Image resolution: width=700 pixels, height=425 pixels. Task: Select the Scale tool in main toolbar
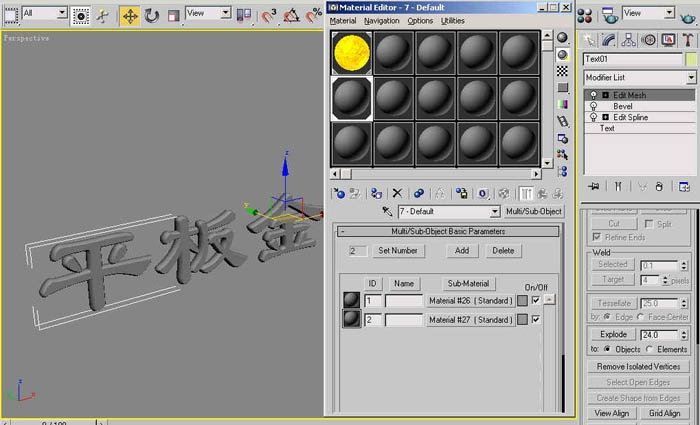click(x=173, y=16)
